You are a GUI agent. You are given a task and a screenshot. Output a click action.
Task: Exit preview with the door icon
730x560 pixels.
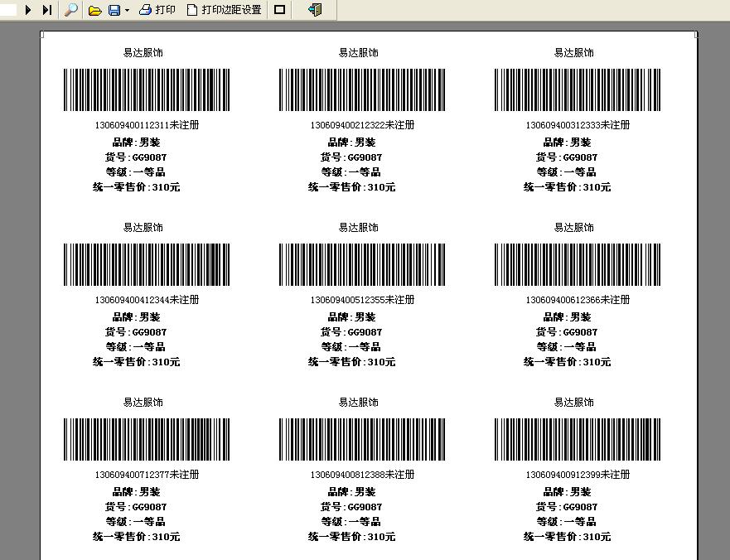315,10
